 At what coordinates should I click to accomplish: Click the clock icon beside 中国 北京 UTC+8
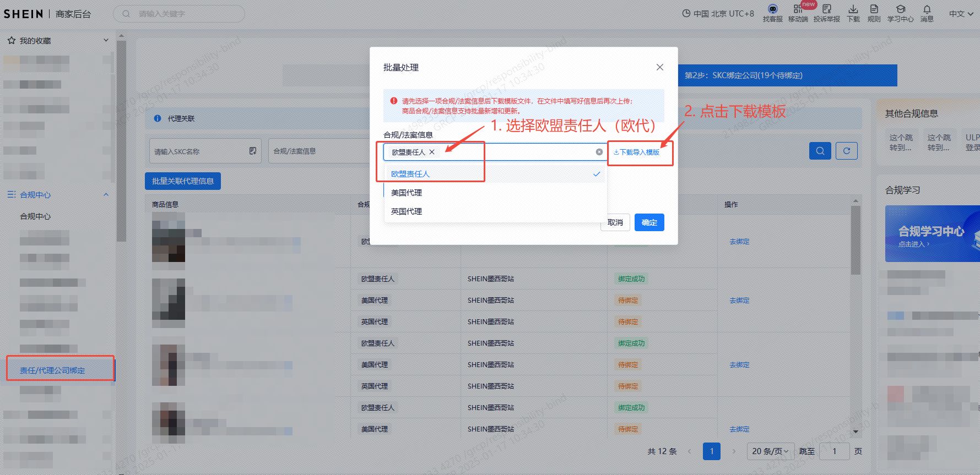click(686, 14)
